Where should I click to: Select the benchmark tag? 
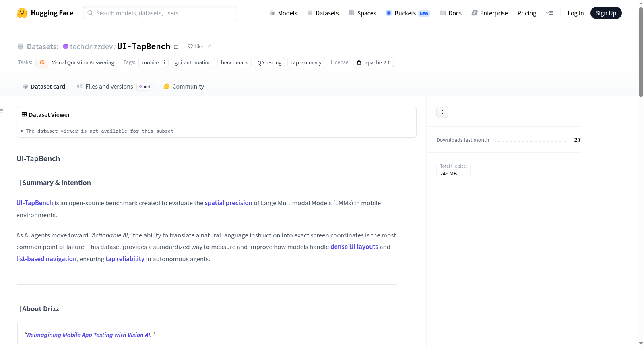pos(234,62)
